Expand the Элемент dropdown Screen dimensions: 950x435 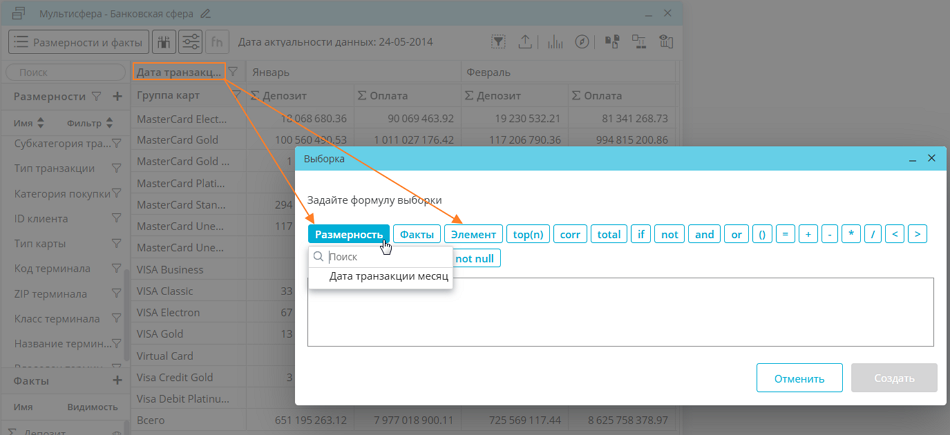click(x=473, y=234)
